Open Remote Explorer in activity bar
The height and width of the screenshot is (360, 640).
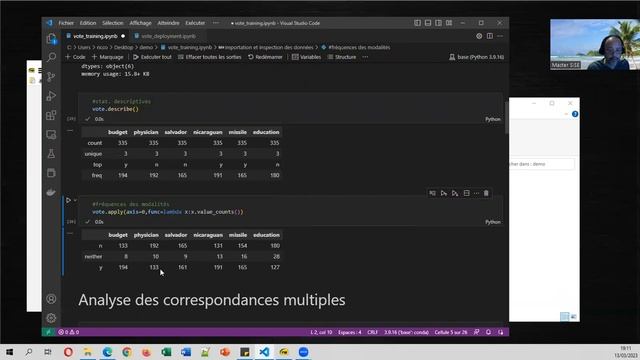tap(51, 134)
